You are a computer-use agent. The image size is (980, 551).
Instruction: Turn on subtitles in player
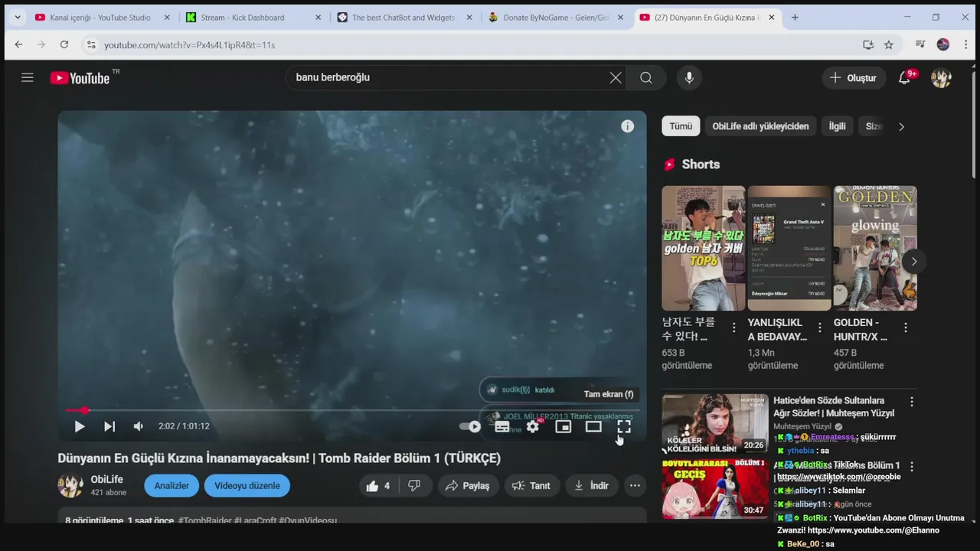(x=502, y=426)
